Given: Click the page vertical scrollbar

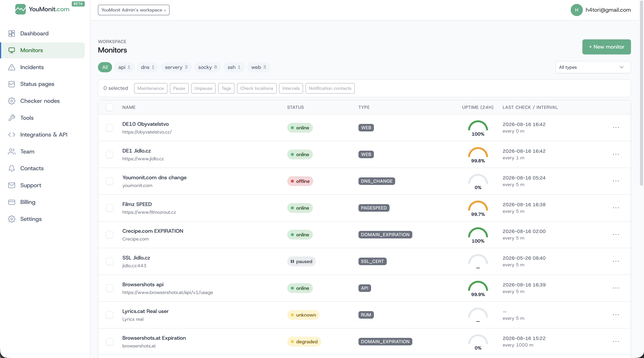Looking at the screenshot, I should (x=641, y=93).
